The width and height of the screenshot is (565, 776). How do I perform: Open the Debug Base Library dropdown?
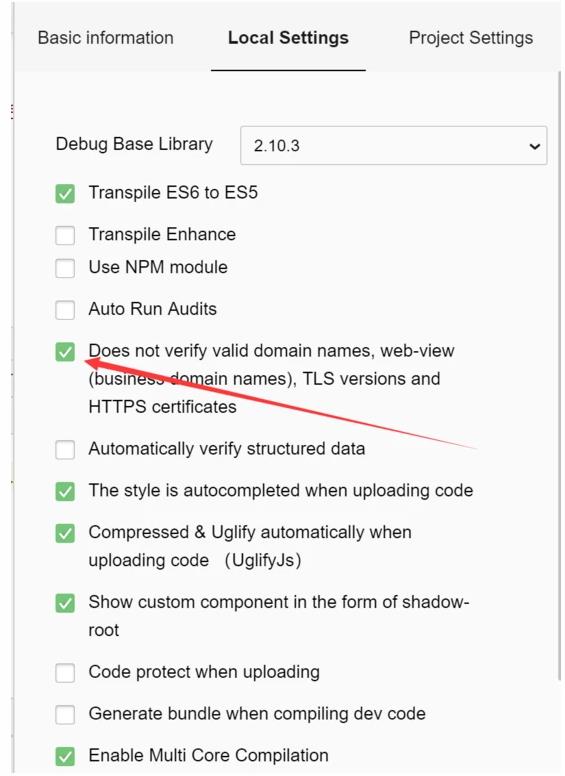point(393,146)
